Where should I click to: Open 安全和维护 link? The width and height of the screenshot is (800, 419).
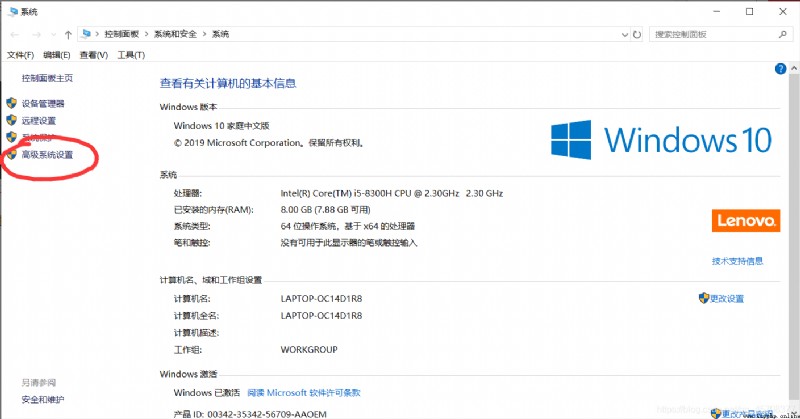[x=43, y=400]
